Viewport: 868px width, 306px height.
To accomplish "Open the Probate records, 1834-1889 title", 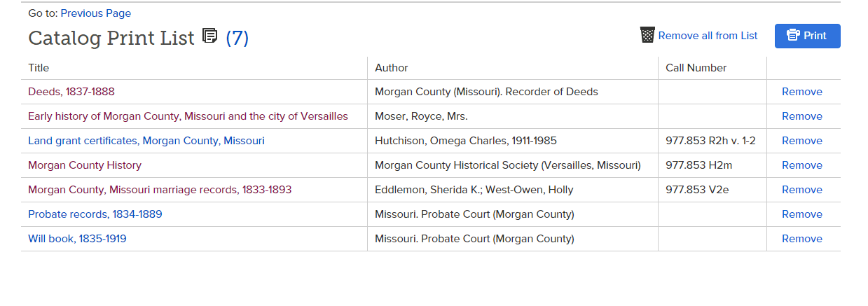I will click(x=95, y=214).
